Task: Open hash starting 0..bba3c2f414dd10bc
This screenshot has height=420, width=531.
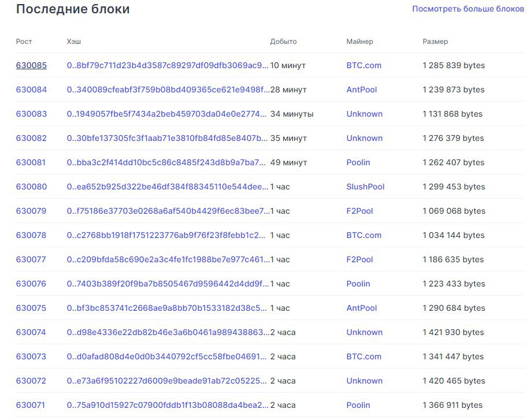Action: (166, 162)
